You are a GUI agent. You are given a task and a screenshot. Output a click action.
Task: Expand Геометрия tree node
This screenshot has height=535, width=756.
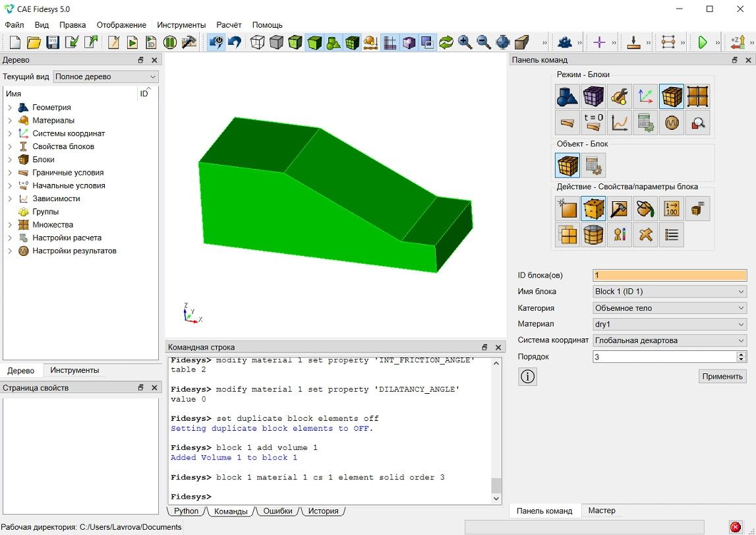click(10, 108)
